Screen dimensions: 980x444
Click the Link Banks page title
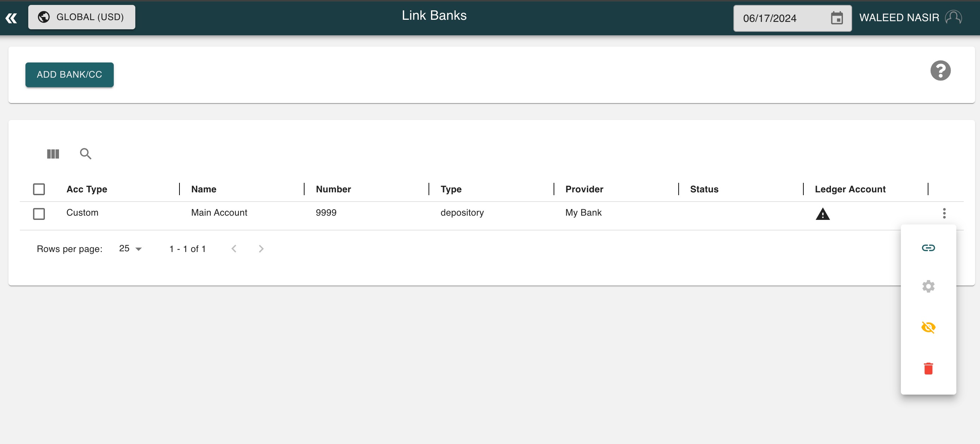[x=434, y=15]
